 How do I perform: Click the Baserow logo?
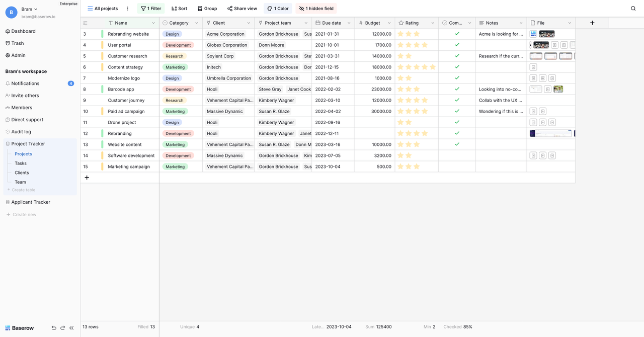pos(20,328)
